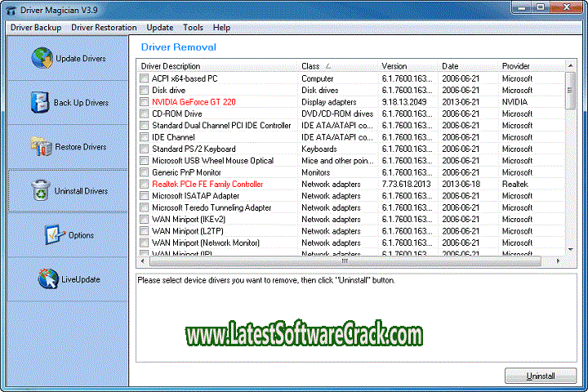Select the Microsoft ISATAP Adapter checkbox

145,196
